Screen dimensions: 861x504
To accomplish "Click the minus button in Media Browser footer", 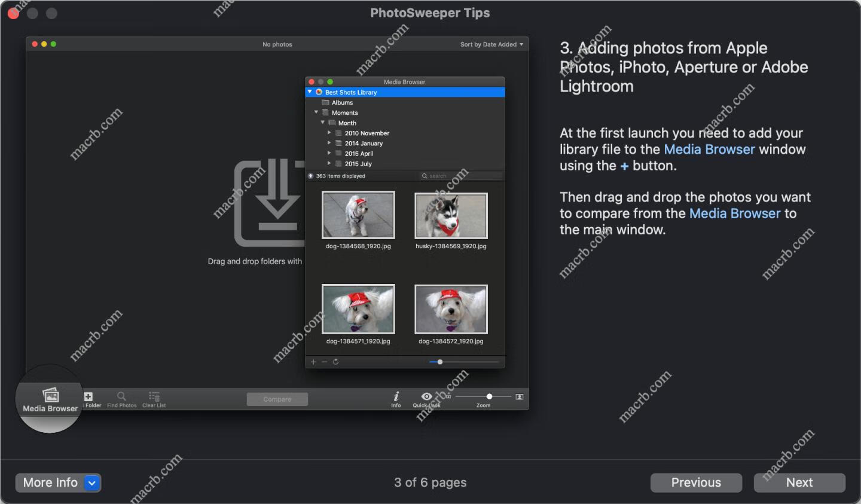I will tap(325, 362).
